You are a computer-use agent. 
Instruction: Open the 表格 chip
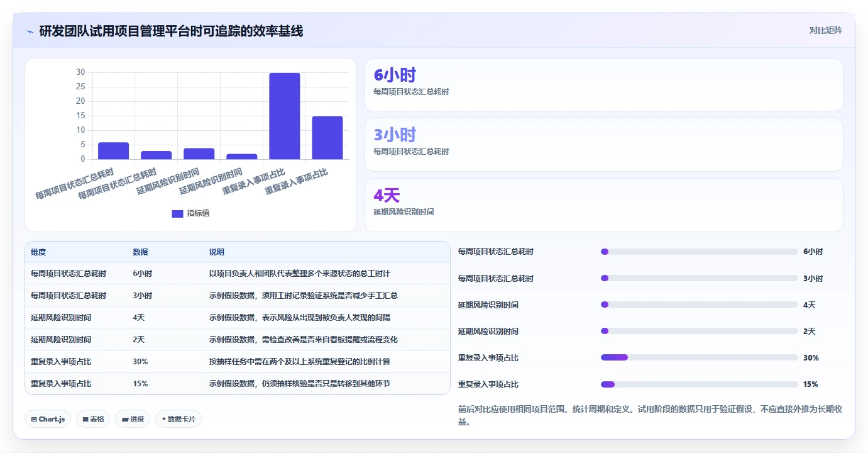(x=93, y=419)
